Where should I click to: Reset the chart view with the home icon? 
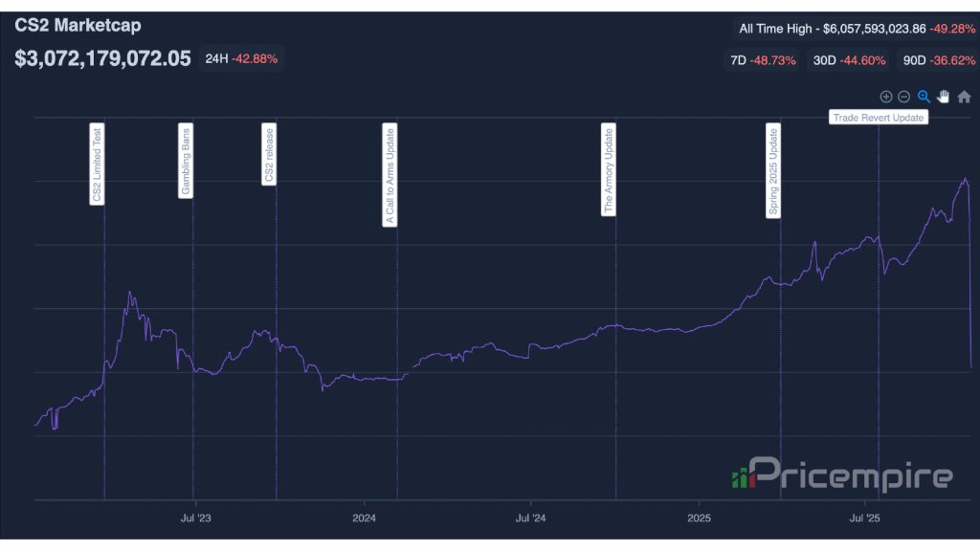pos(965,96)
